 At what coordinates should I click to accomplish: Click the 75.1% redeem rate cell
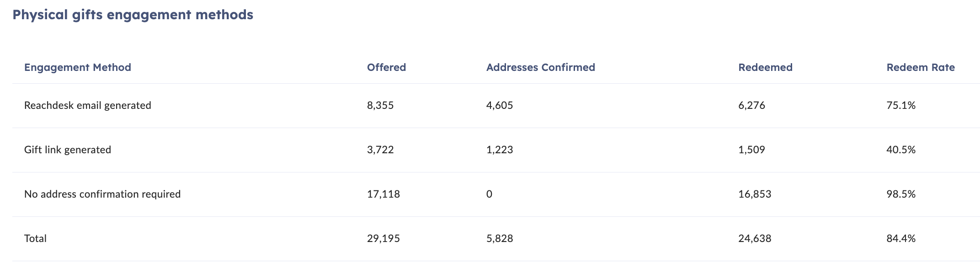point(901,105)
